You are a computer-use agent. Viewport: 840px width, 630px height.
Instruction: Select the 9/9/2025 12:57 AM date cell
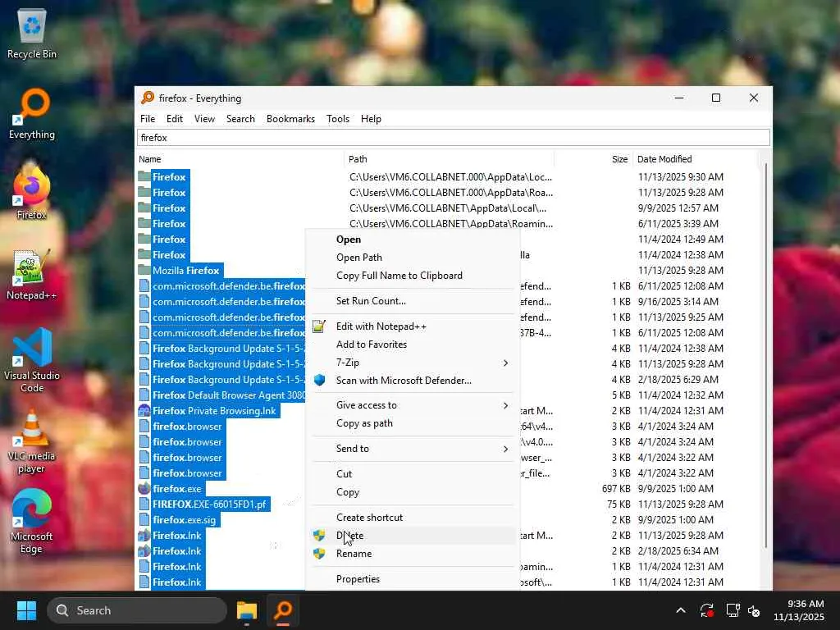[x=678, y=208]
